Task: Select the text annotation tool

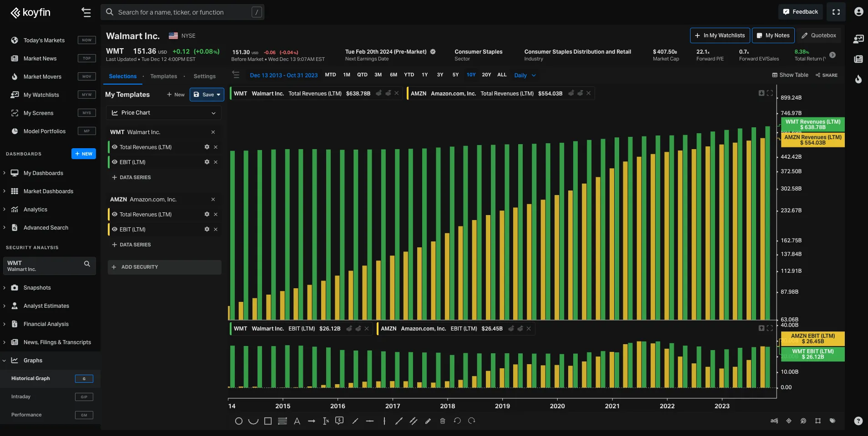Action: click(297, 421)
